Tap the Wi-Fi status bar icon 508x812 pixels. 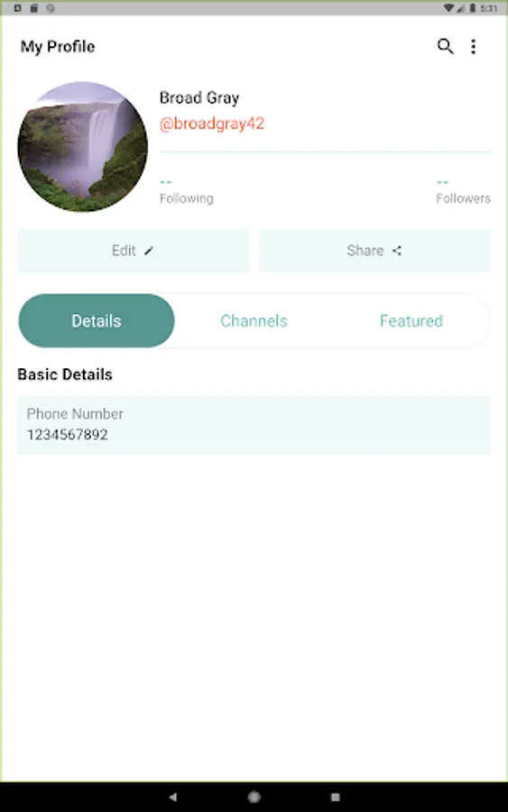tap(448, 8)
